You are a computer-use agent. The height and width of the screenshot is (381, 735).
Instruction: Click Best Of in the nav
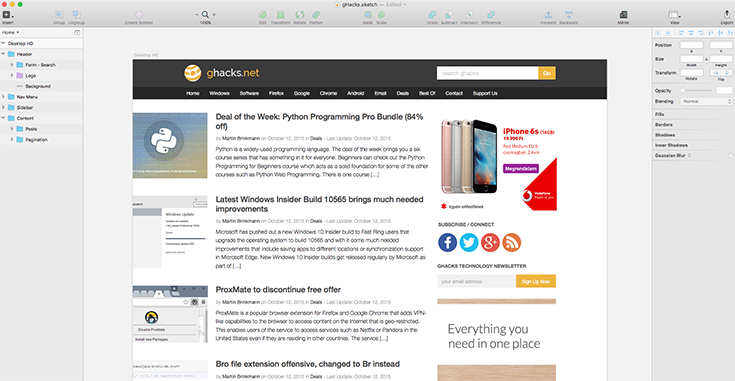(x=427, y=93)
